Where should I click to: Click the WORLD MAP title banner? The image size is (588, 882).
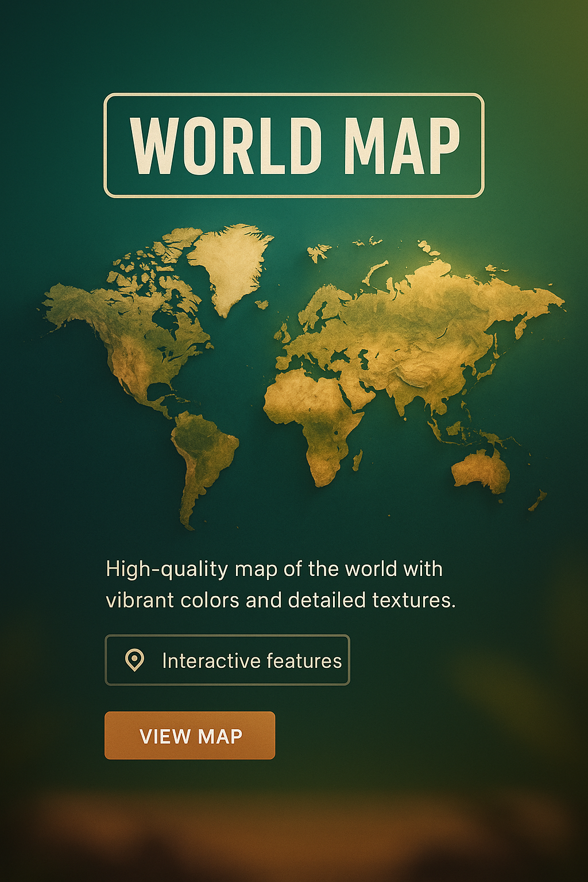[x=294, y=146]
